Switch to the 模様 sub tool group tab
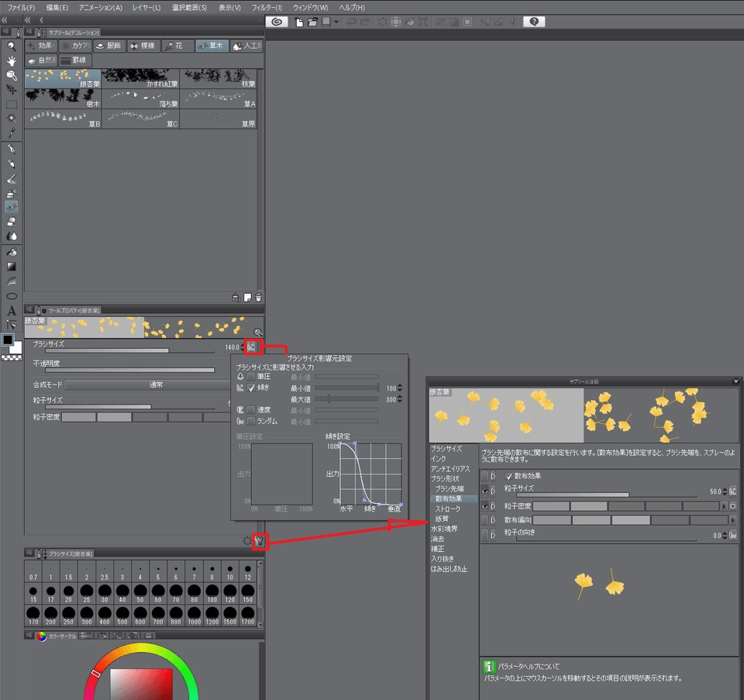 [x=144, y=46]
